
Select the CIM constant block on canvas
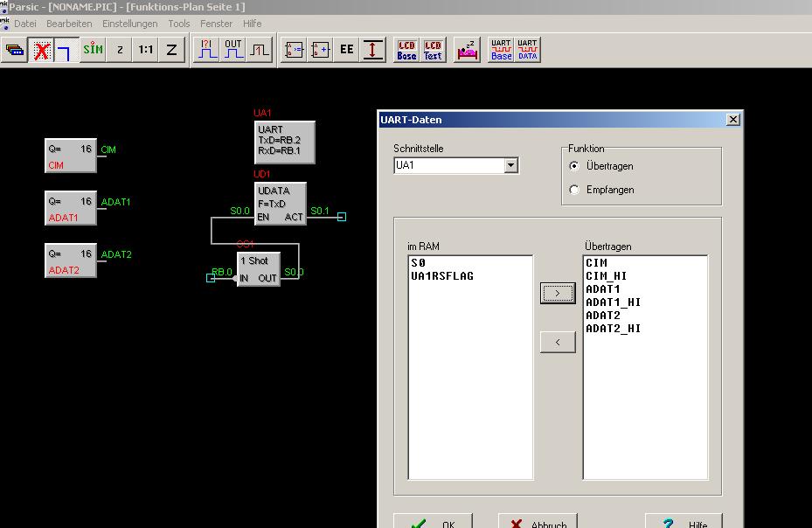(71, 156)
